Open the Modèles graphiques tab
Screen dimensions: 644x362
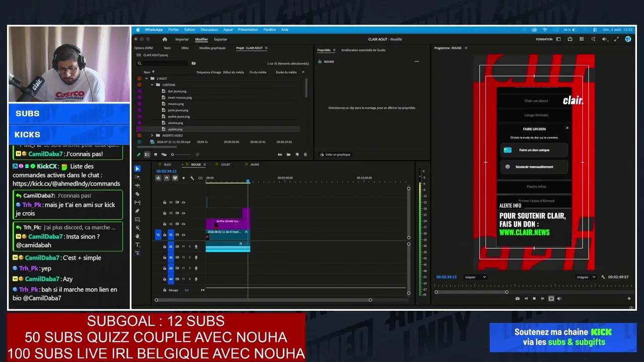pyautogui.click(x=212, y=48)
